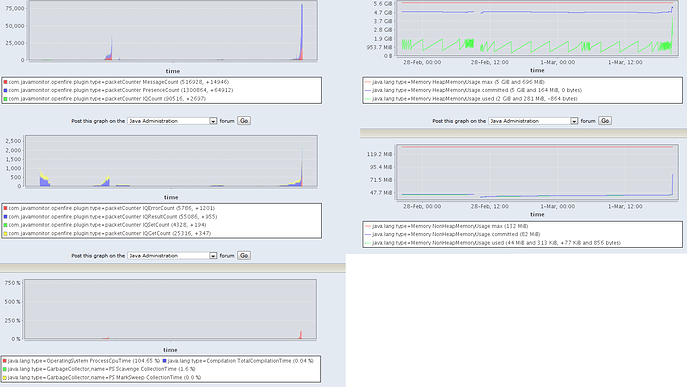
Task: Click the yellow IQGetCount legend swatch
Action: [5, 234]
